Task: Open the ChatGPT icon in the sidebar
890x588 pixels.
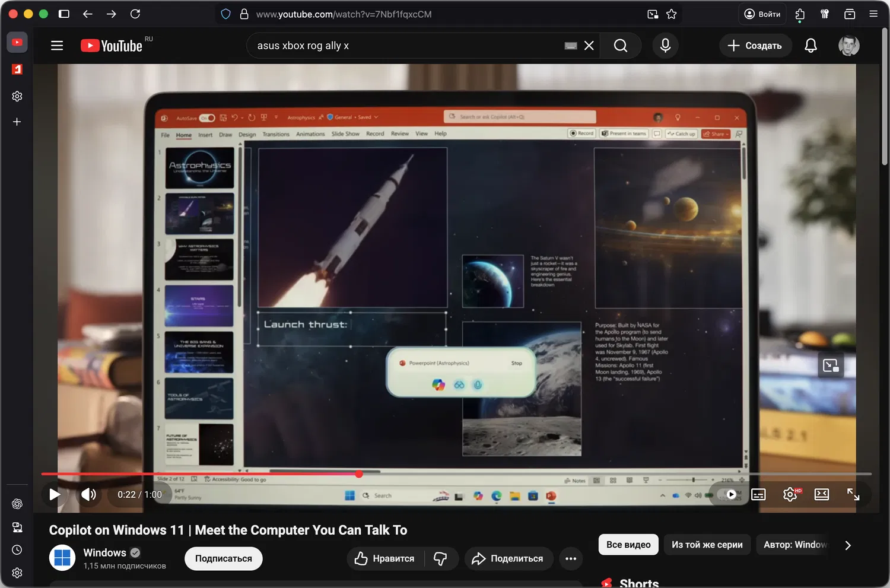Action: 17,504
